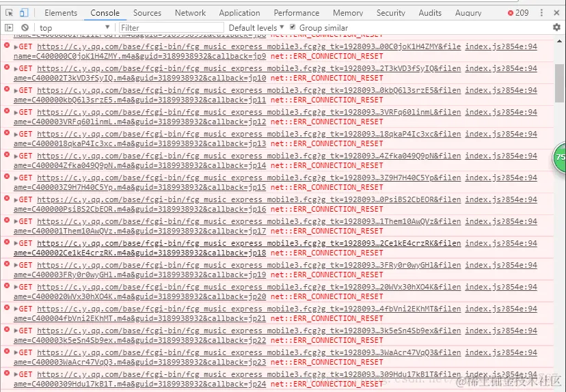Screen dimensions: 566x392
Task: Open index.js?854e:94 link on jp12 row
Action: pyautogui.click(x=500, y=112)
